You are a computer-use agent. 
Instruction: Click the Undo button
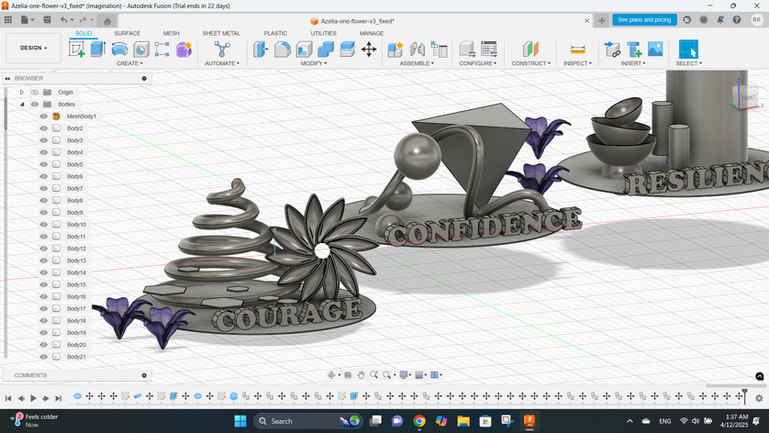click(x=64, y=20)
